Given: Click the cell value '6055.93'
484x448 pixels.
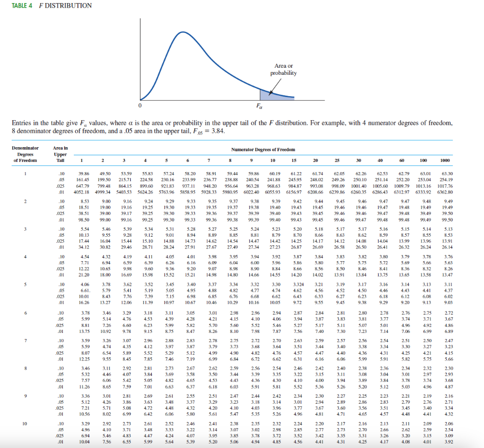Looking at the screenshot, I should point(273,192).
